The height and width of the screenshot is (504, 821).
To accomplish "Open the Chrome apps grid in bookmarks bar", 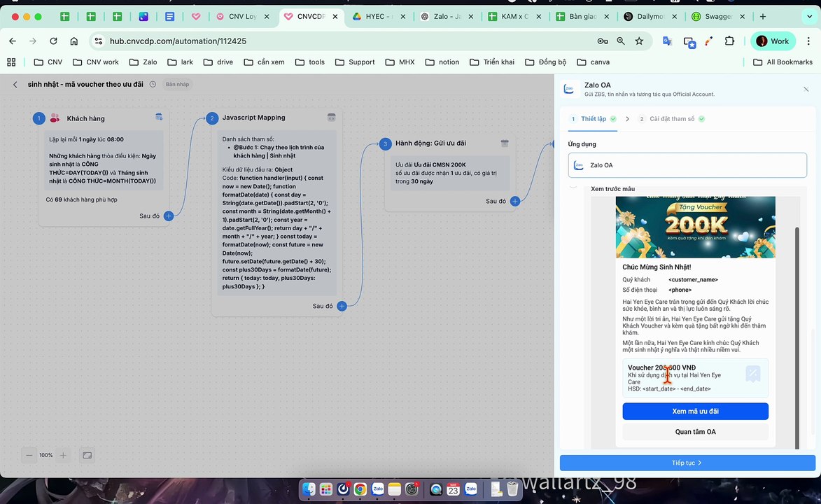I will pyautogui.click(x=11, y=62).
